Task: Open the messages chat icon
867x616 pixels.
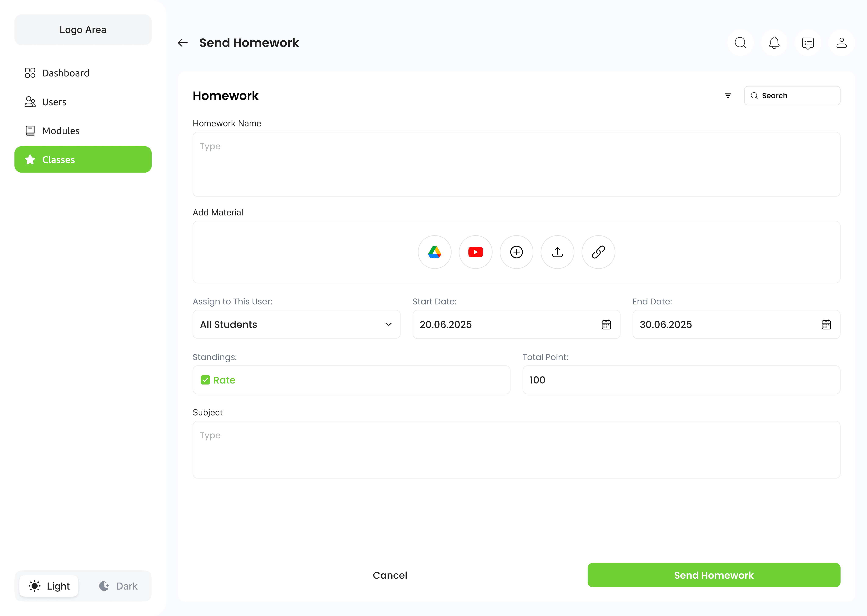Action: (x=808, y=43)
